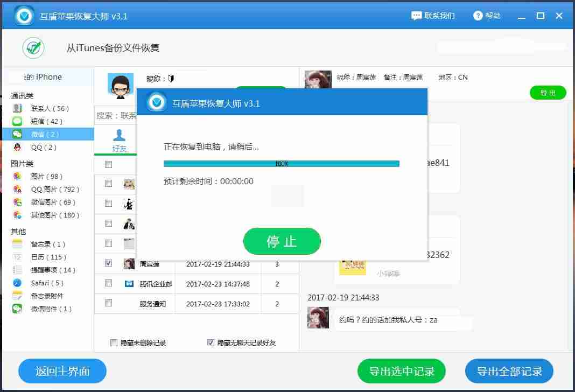575x392 pixels.
Task: Click the WeChat icon beside 微信 (2)
Action: [x=17, y=134]
